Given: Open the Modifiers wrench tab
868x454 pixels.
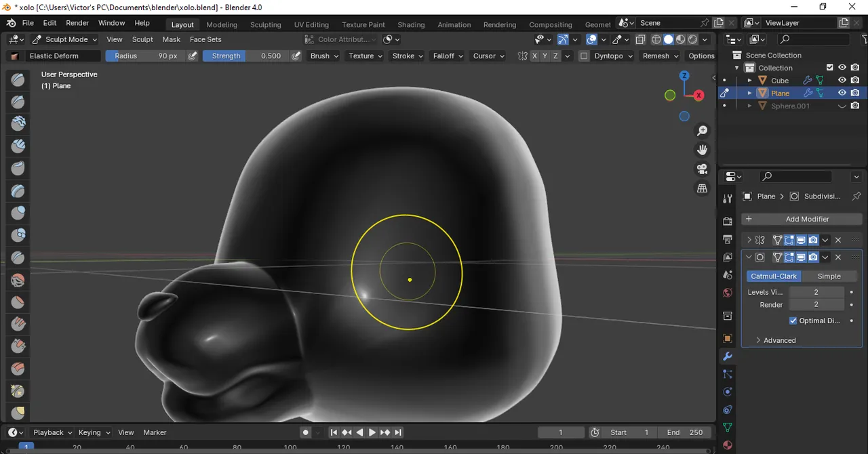Looking at the screenshot, I should pos(728,356).
